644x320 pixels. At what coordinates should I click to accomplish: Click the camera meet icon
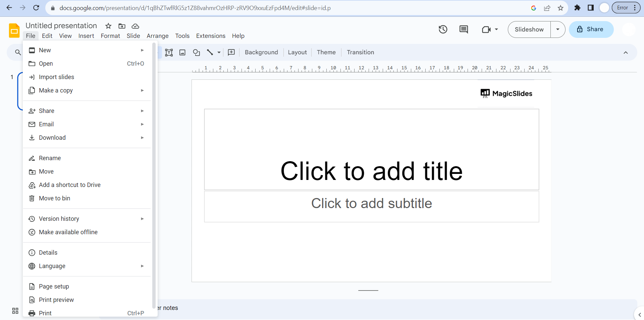(x=486, y=29)
